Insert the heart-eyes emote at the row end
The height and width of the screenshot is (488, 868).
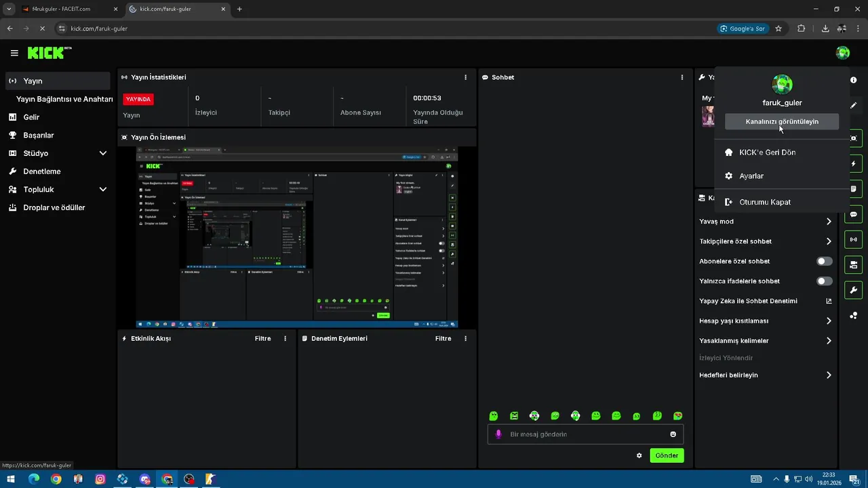(677, 415)
